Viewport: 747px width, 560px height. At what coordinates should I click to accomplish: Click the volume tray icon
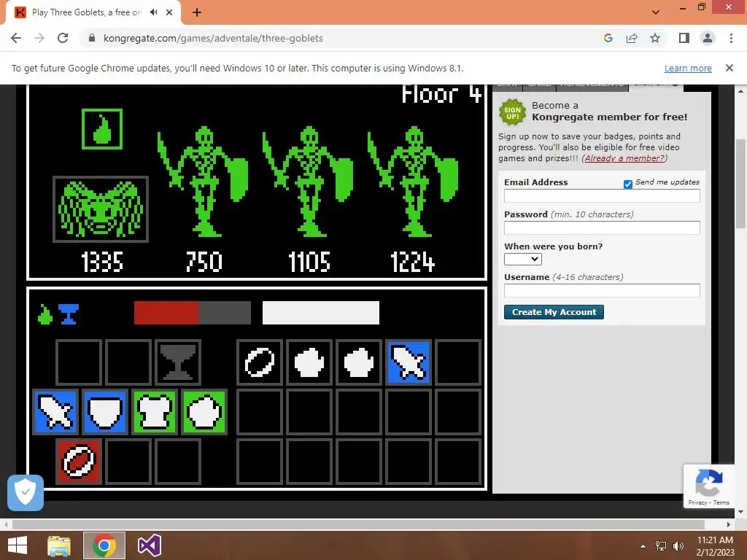[x=678, y=546]
